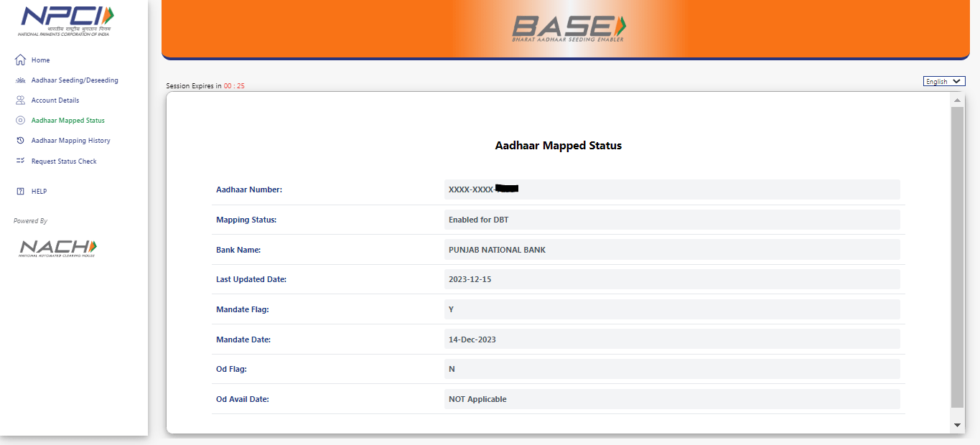Screen dimensions: 980x445
Task: Click the Aadhaar Mapped Status circle icon
Action: click(20, 121)
